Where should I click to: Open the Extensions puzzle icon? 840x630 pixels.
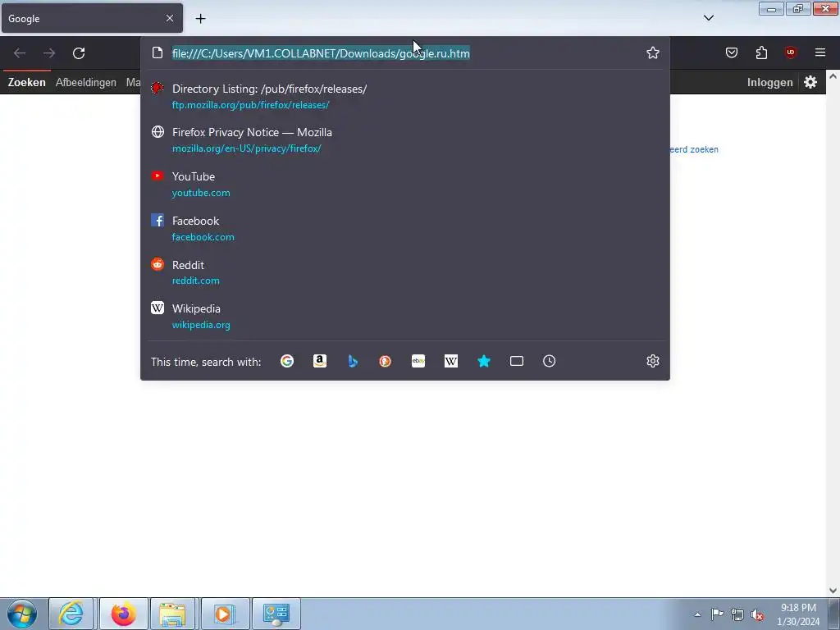[761, 52]
